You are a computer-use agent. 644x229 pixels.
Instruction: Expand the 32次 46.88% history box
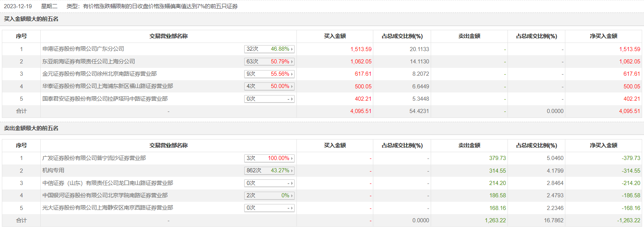(269, 49)
